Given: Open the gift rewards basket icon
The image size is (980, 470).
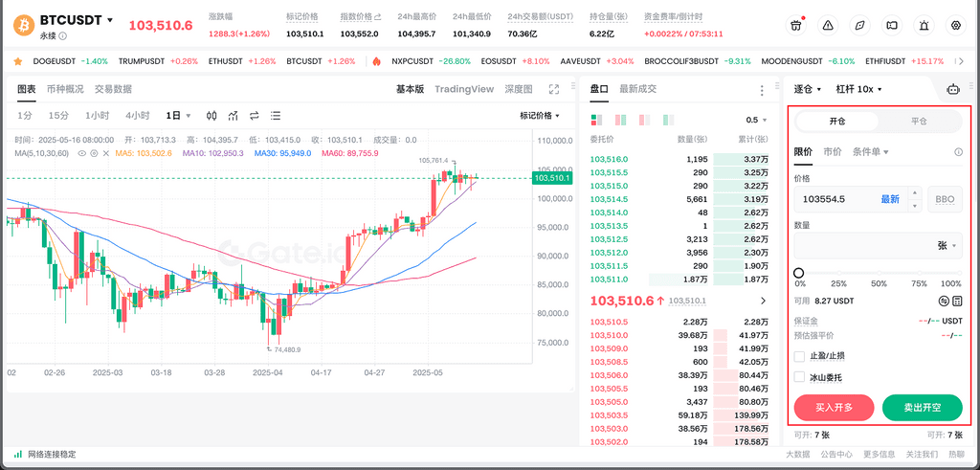Looking at the screenshot, I should tap(796, 25).
